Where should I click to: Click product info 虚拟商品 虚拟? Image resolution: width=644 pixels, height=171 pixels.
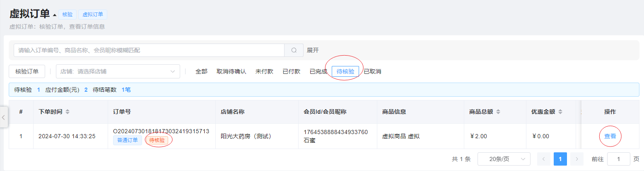(401, 136)
